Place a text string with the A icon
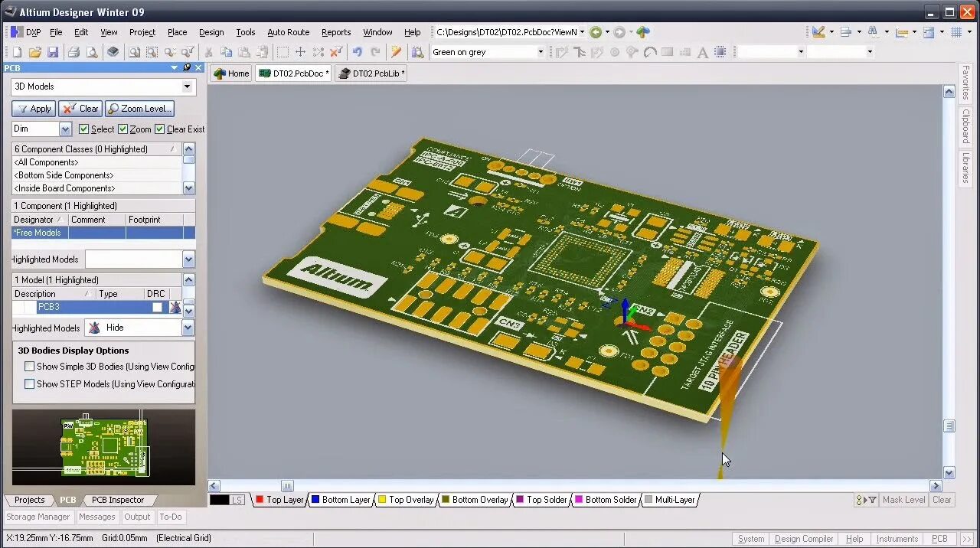The width and height of the screenshot is (980, 548). (702, 52)
